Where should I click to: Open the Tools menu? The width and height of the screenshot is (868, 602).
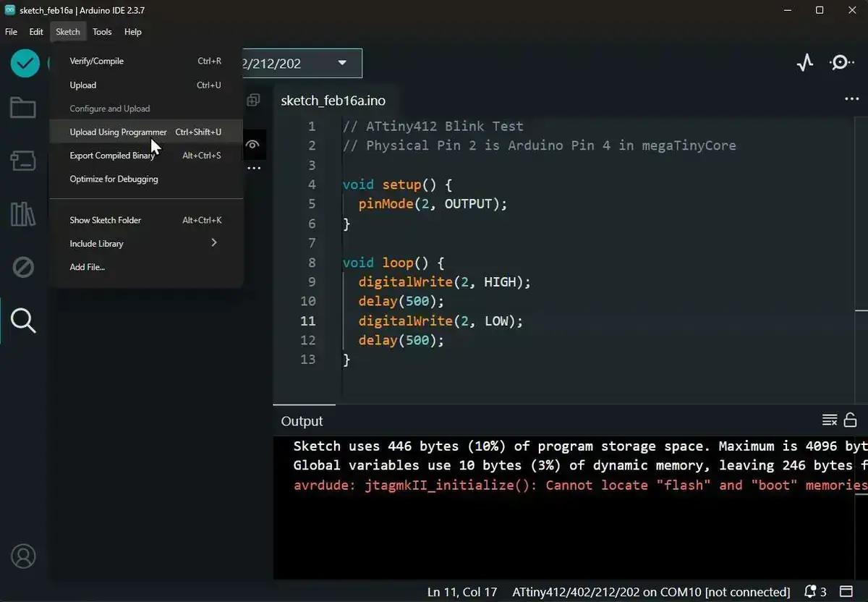pyautogui.click(x=102, y=32)
